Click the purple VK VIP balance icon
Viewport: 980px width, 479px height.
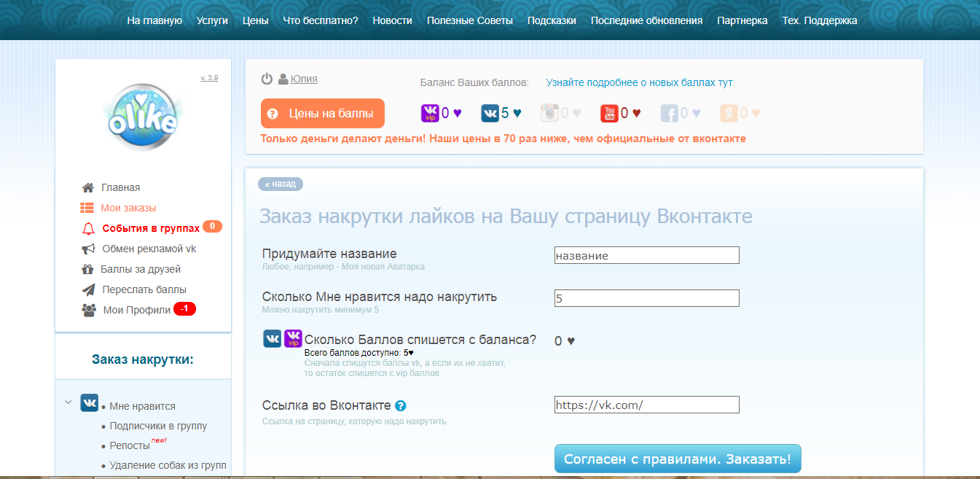430,113
